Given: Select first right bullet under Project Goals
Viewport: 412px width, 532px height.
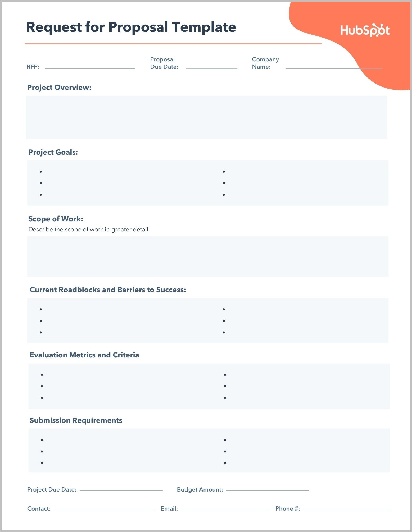Looking at the screenshot, I should (224, 172).
